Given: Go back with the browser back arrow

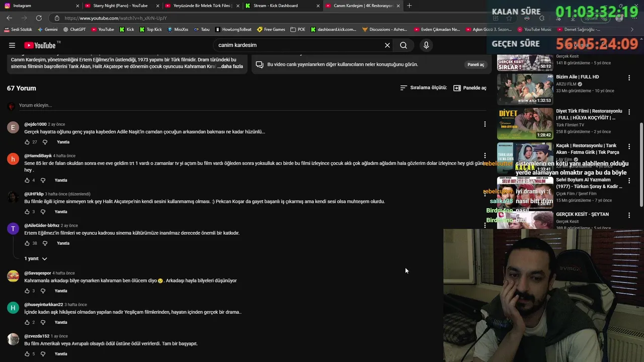Looking at the screenshot, I should pos(10,18).
